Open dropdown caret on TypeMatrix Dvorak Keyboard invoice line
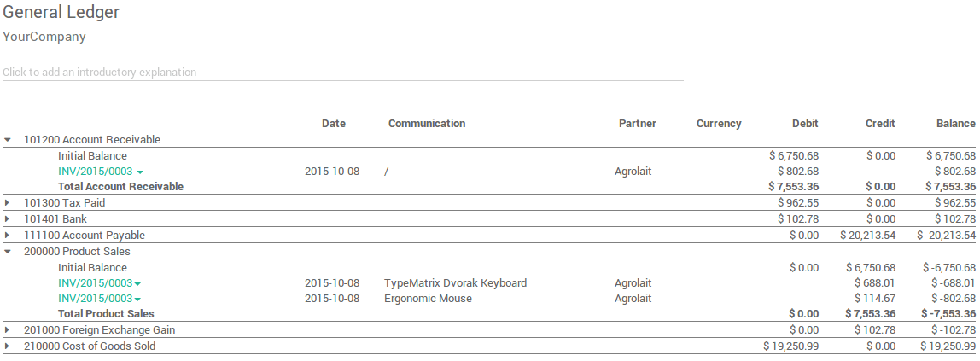 pyautogui.click(x=137, y=284)
